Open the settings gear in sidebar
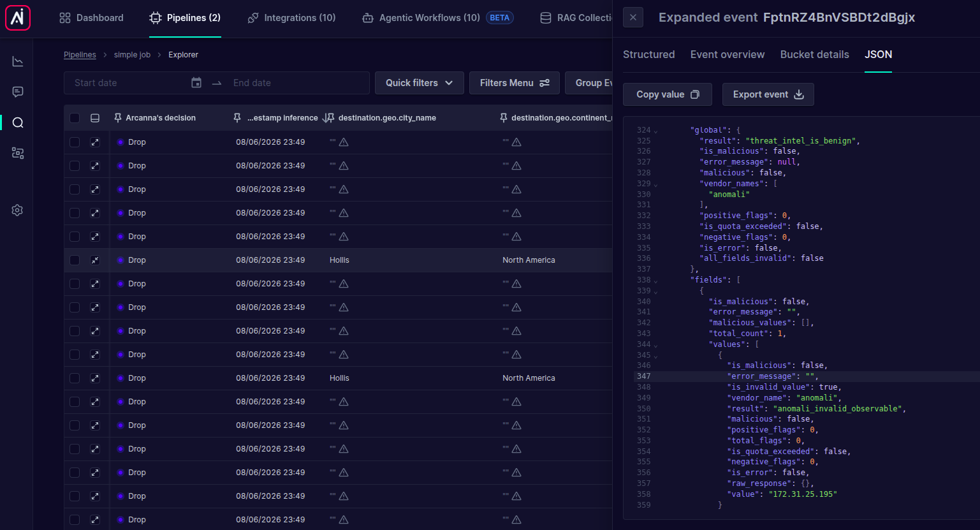980x530 pixels. click(18, 210)
